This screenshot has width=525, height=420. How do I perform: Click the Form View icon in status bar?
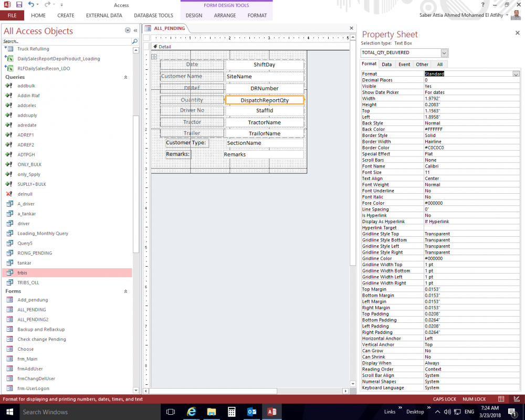click(x=501, y=399)
